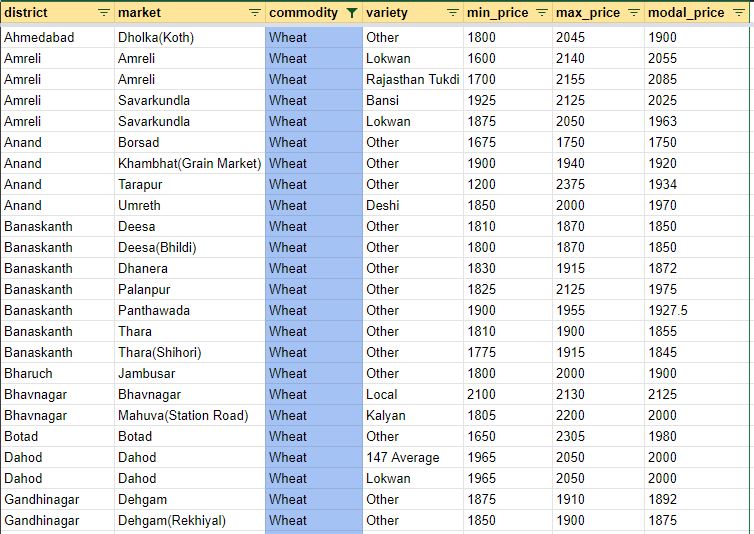Viewport: 754px width, 534px height.
Task: Click the Dehgam(Rekhiyal) market cell
Action: [172, 520]
